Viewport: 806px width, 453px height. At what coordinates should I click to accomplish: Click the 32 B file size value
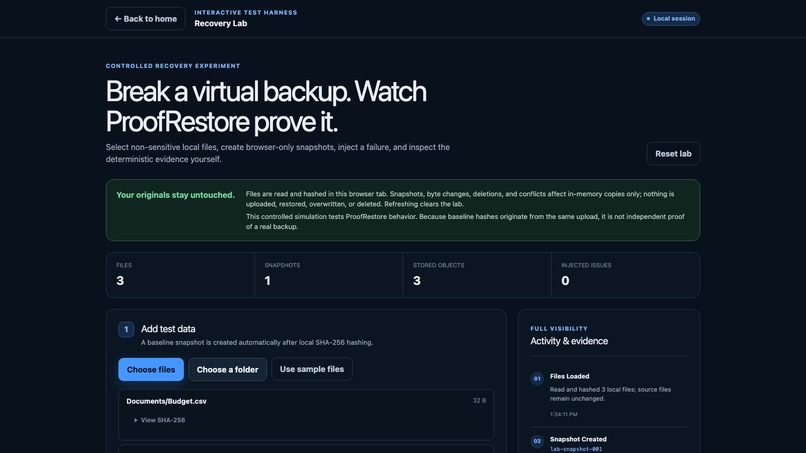479,401
